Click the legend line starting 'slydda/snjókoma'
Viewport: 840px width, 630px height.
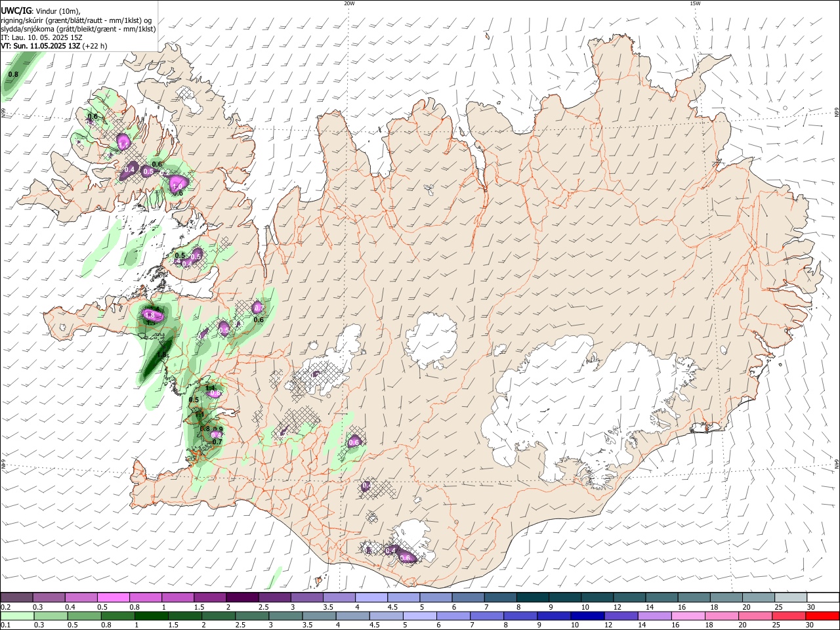[78, 29]
